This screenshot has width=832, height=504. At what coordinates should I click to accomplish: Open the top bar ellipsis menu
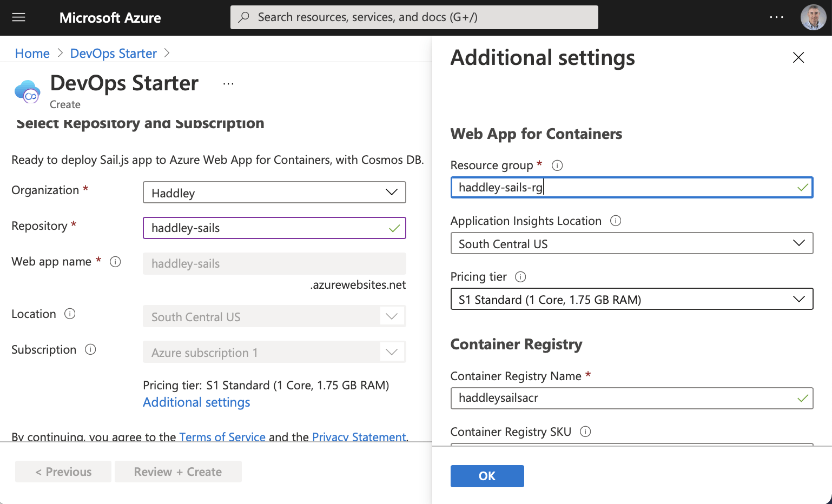(776, 17)
